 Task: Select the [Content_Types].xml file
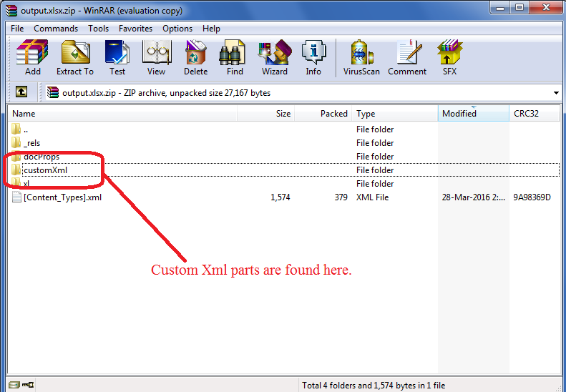pos(283,197)
